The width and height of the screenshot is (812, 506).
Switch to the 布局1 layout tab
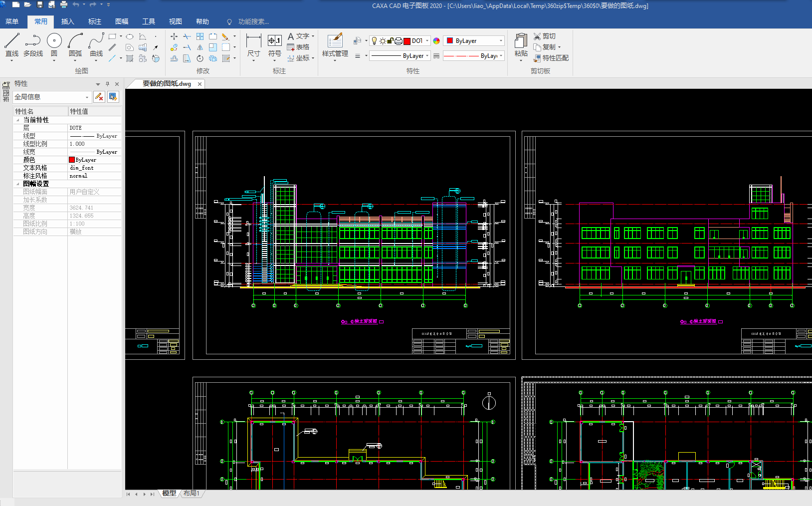coord(191,493)
